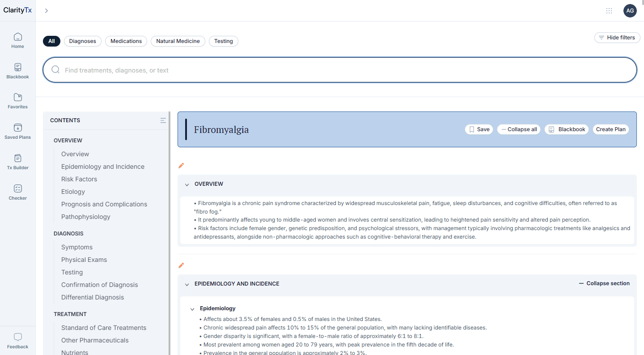Open Favorites from the sidebar

coord(17,100)
